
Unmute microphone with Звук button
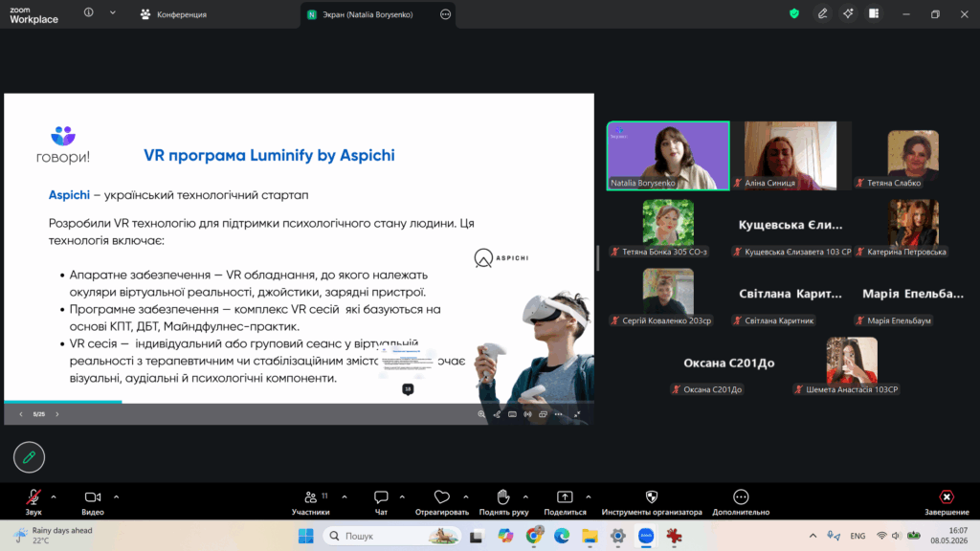click(x=33, y=502)
